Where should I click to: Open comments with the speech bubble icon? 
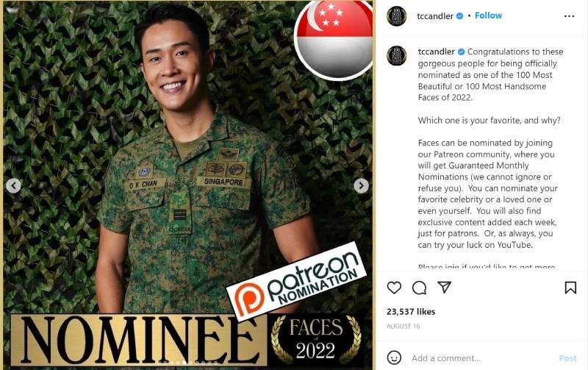point(419,288)
